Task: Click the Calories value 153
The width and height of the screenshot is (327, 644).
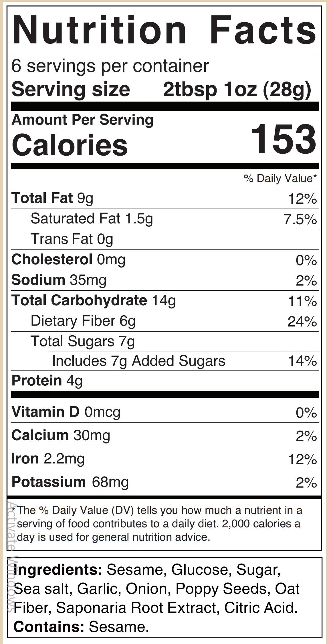Action: tap(283, 140)
